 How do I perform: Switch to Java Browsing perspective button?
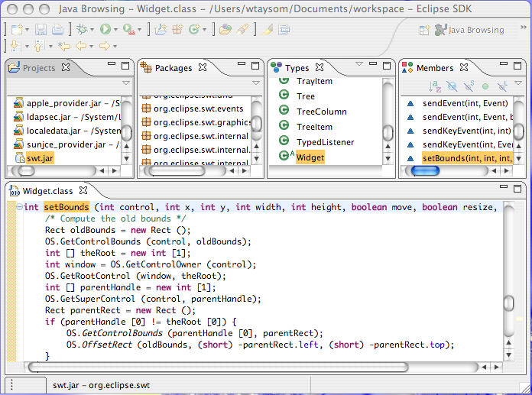[x=469, y=30]
